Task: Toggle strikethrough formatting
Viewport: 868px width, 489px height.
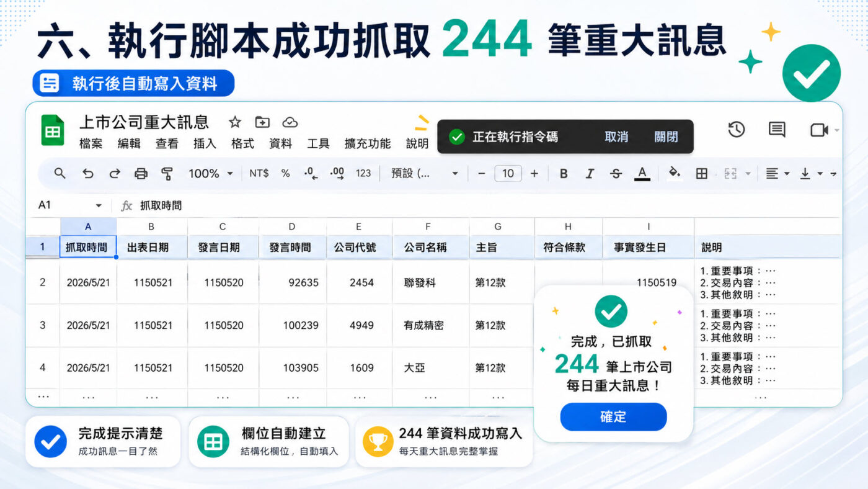Action: tap(616, 174)
